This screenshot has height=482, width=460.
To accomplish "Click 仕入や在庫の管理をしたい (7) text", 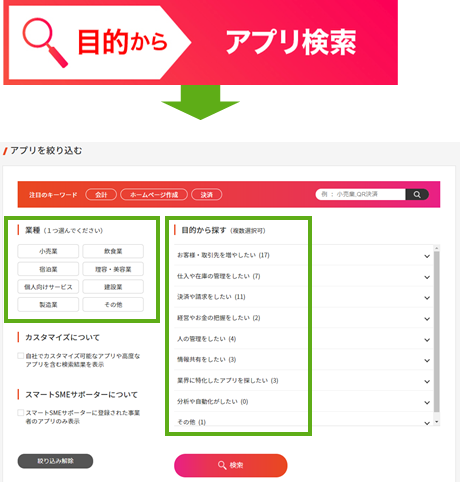I will coord(218,276).
